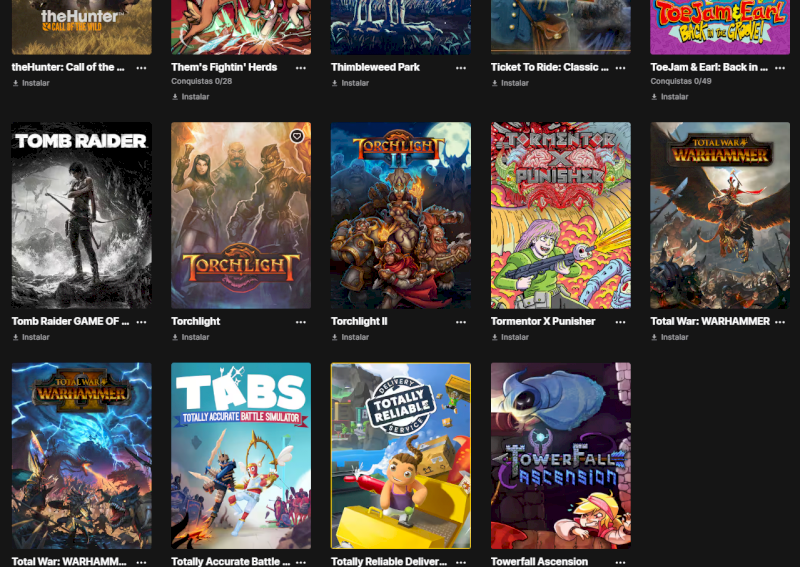Image resolution: width=800 pixels, height=567 pixels.
Task: Open the options menu for Them's Fightin' Herds
Action: tap(301, 68)
